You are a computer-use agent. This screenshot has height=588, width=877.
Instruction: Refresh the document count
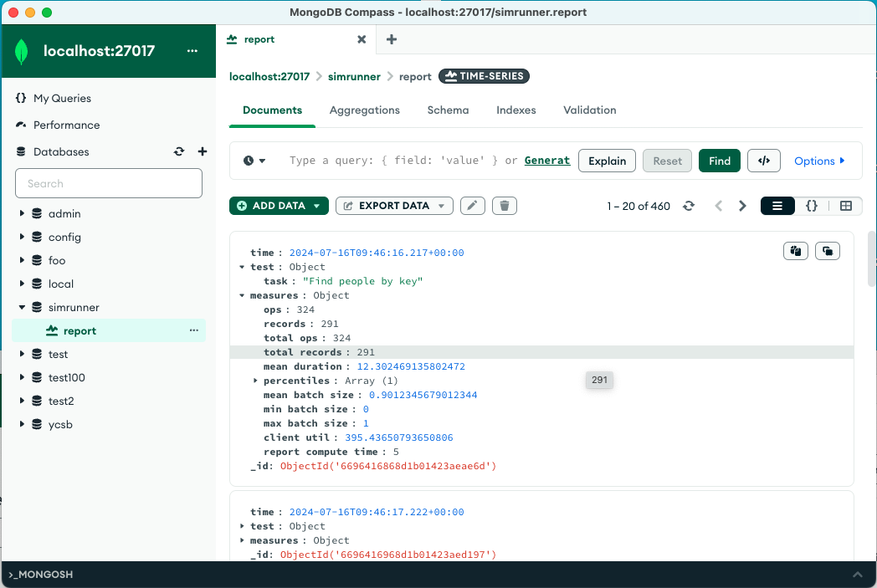pos(689,206)
